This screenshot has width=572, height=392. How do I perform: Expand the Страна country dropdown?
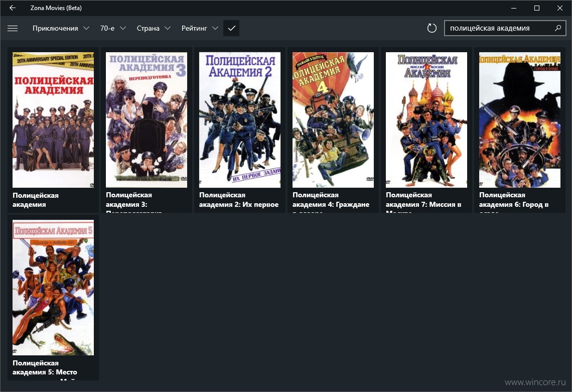tap(153, 28)
